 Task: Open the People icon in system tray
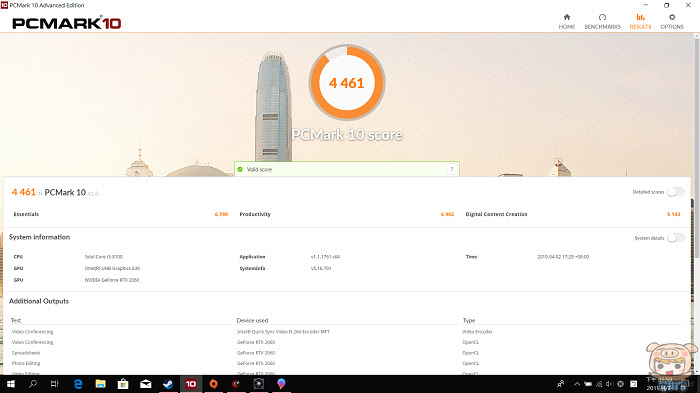pos(560,384)
